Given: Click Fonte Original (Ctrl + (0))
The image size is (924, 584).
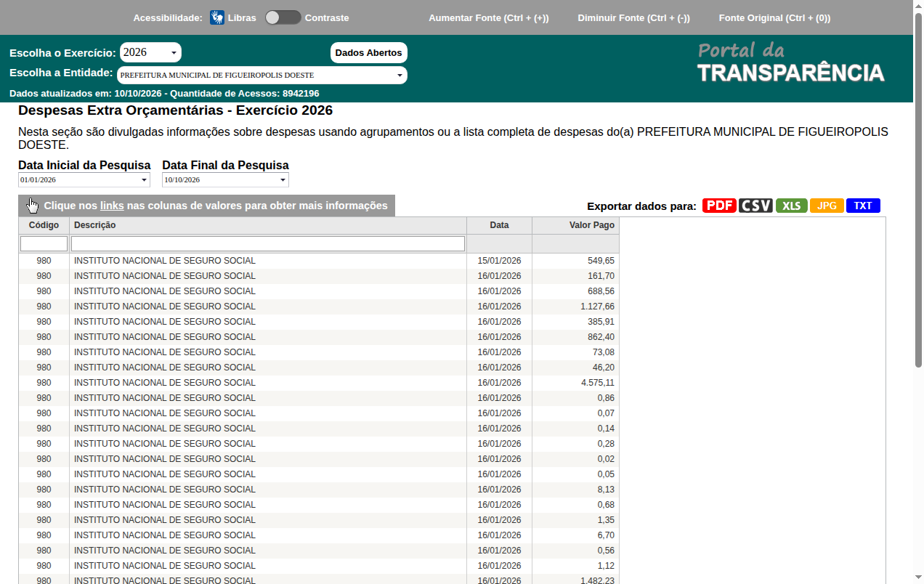Looking at the screenshot, I should (774, 17).
